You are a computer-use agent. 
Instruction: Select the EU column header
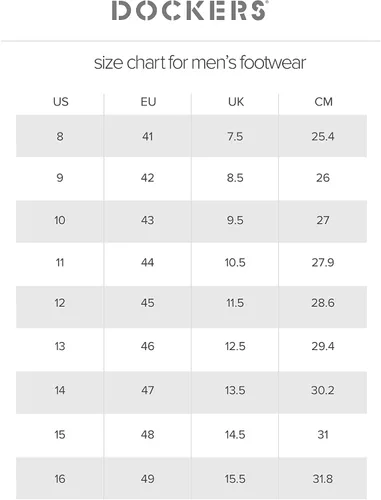pos(148,102)
